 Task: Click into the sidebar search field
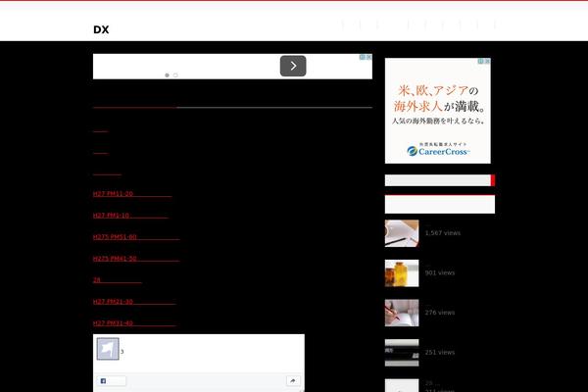coord(438,180)
